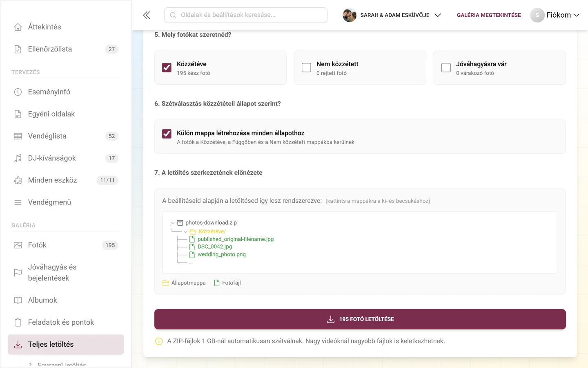The image size is (588, 368).
Task: Open the Galéria megtekintése link
Action: [x=489, y=15]
